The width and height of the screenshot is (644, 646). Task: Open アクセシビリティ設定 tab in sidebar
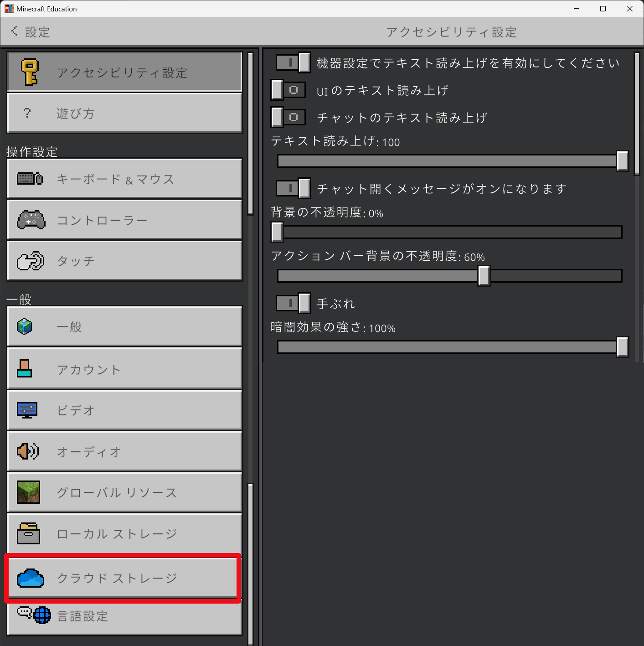click(x=124, y=72)
